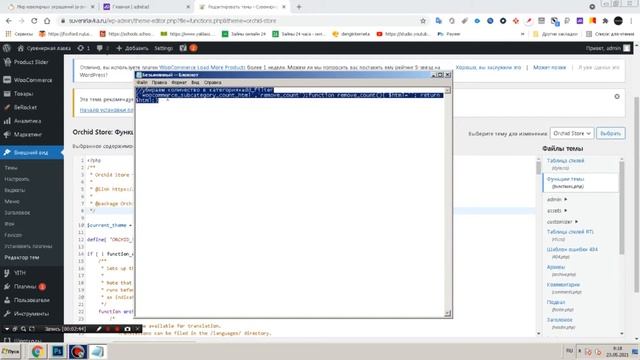Open Photoshop from the taskbar
Image resolution: width=640 pixels, height=360 pixels.
coord(58,351)
